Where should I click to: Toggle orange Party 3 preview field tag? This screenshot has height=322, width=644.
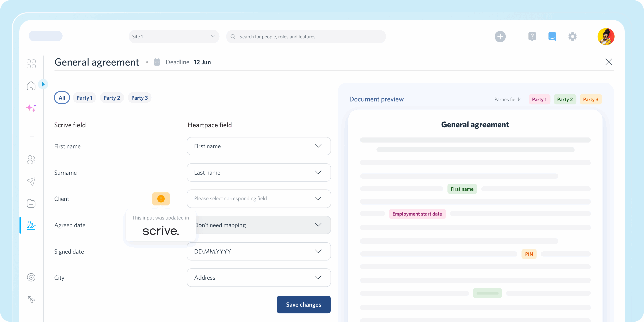590,99
